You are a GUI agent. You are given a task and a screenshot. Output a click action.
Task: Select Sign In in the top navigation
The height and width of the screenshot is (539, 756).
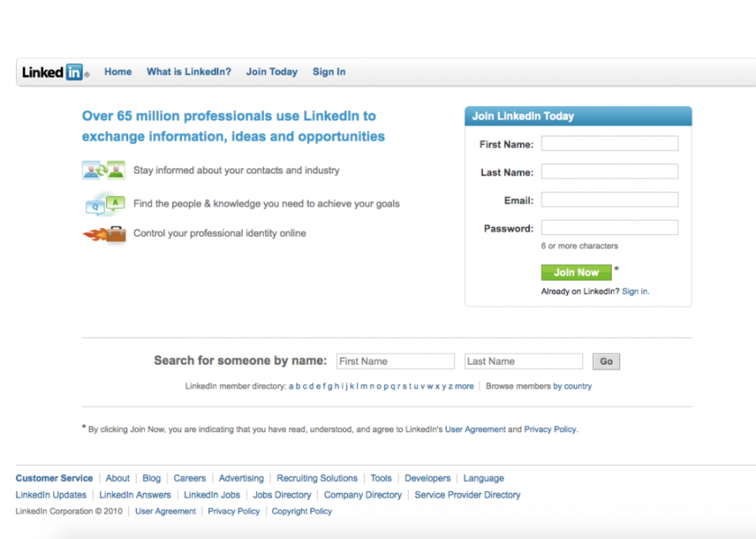[329, 72]
